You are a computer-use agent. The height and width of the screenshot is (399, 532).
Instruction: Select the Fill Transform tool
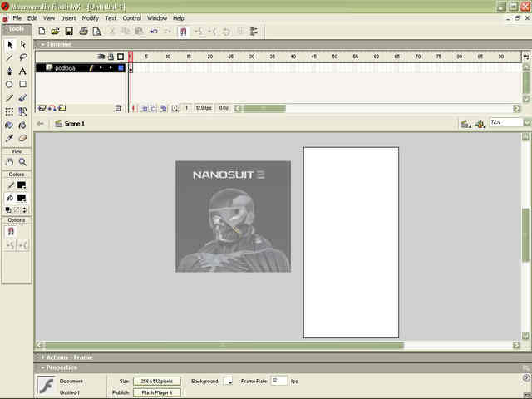click(22, 111)
